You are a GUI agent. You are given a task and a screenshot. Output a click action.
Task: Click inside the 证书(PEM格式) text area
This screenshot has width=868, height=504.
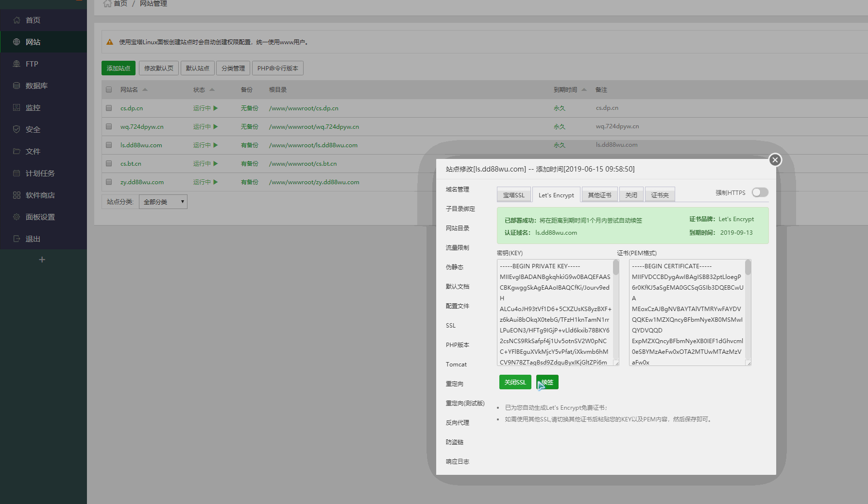pyautogui.click(x=690, y=313)
